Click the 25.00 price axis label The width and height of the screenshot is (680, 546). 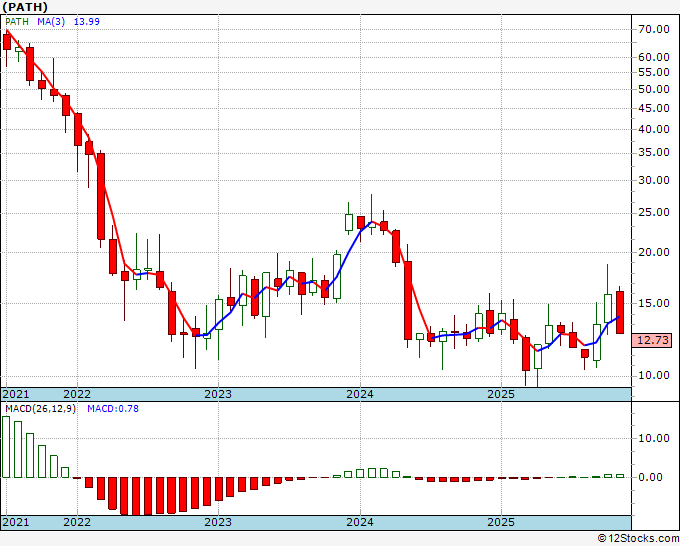point(652,212)
